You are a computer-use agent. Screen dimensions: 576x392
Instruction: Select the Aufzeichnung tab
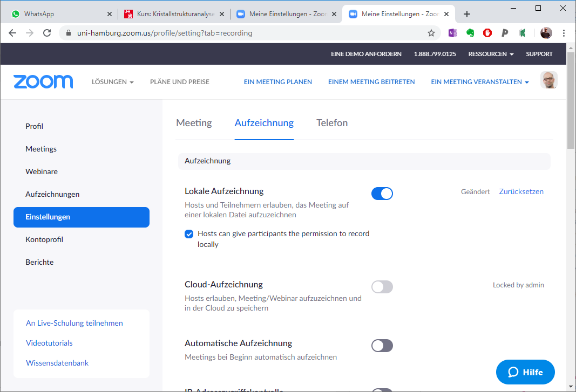point(264,122)
